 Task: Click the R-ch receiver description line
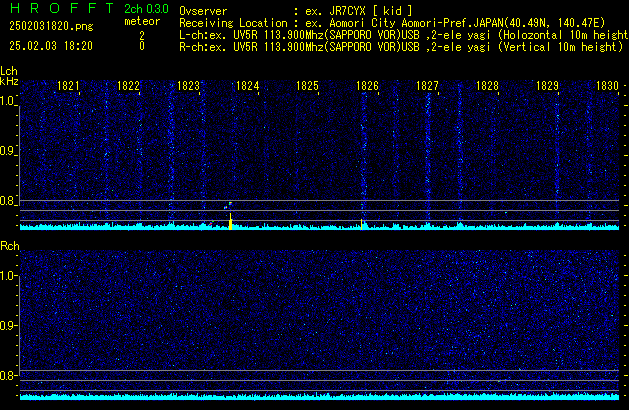point(401,47)
